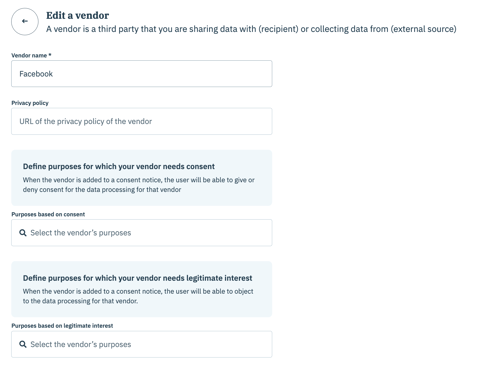Click the 'Privacy policy' field label
This screenshot has width=488, height=372.
(x=30, y=103)
